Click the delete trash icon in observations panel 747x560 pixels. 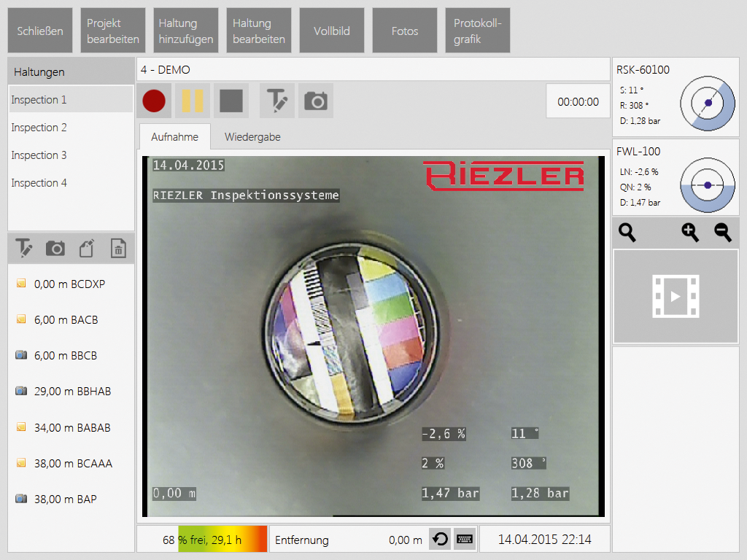click(x=117, y=249)
